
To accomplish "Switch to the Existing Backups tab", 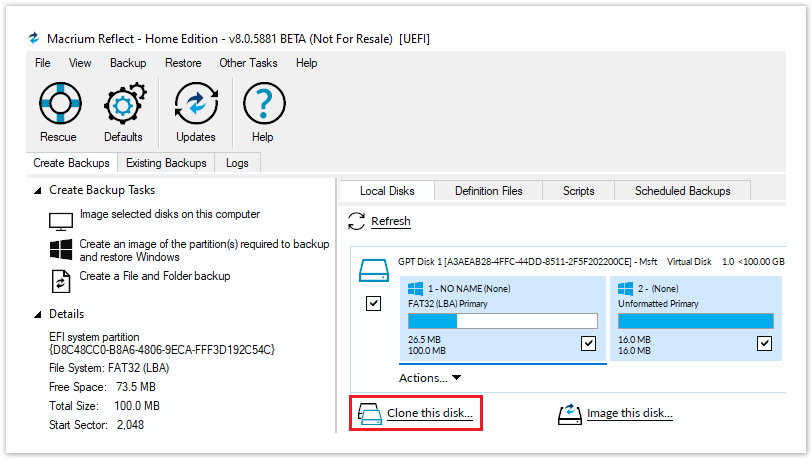I will click(166, 163).
